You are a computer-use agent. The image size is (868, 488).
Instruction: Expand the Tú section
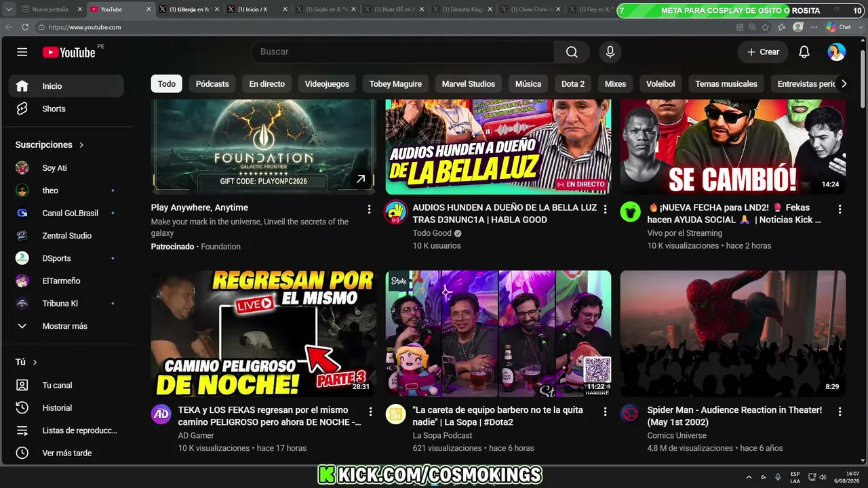coord(26,362)
